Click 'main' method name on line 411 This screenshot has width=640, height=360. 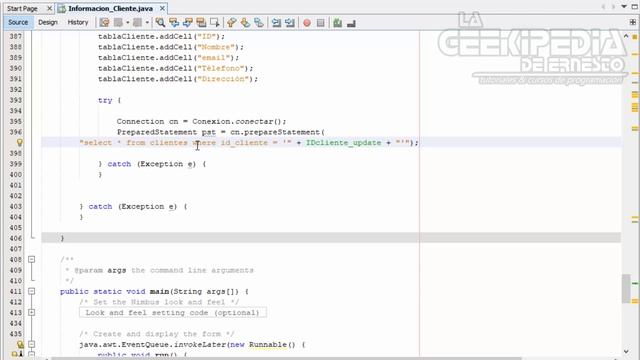point(160,291)
